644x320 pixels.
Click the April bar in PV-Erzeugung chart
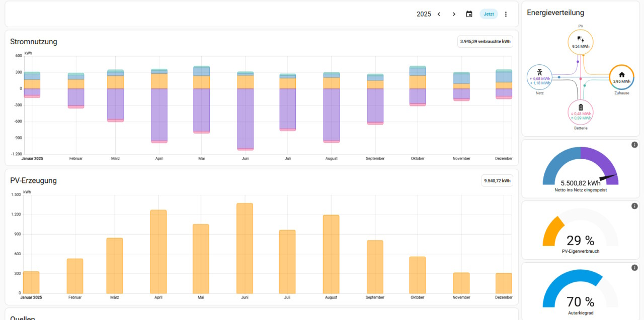(158, 251)
